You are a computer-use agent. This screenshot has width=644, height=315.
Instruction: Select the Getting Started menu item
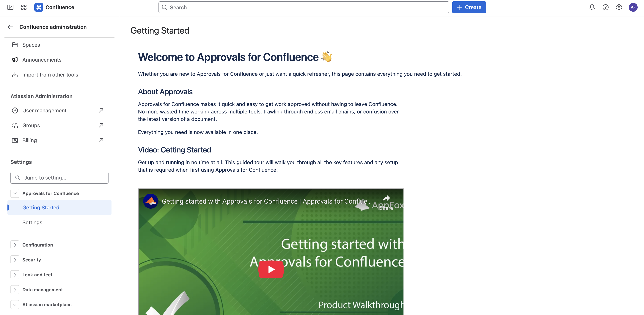[41, 207]
